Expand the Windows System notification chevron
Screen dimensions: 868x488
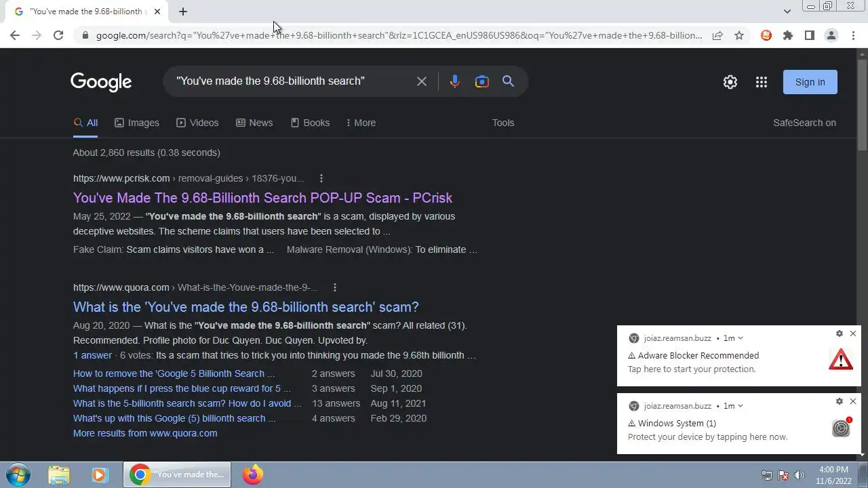click(741, 406)
